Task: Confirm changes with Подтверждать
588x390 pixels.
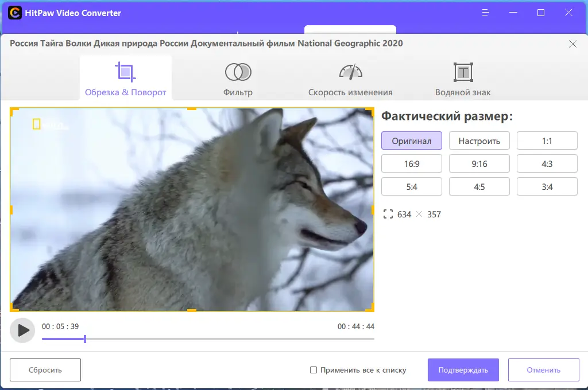Action: pyautogui.click(x=463, y=370)
